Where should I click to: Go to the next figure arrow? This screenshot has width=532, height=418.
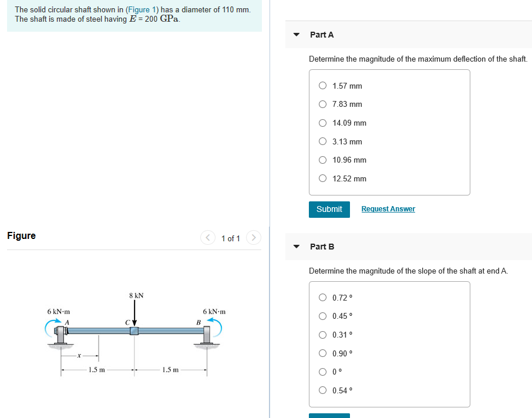pos(254,238)
